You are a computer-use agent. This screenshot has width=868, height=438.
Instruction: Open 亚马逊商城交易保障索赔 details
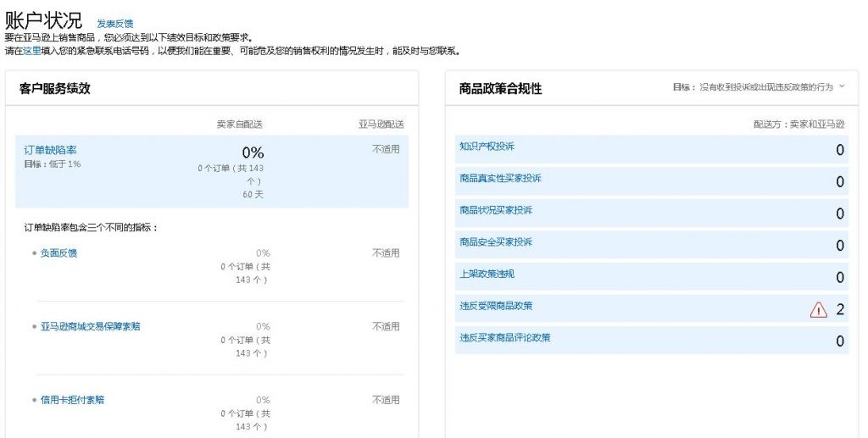(90, 326)
